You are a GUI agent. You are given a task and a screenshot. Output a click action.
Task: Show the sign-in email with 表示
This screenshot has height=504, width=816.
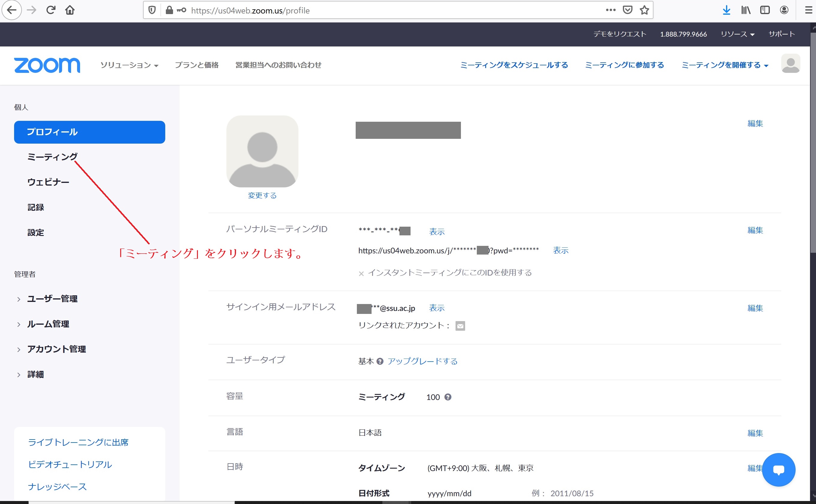[437, 308]
